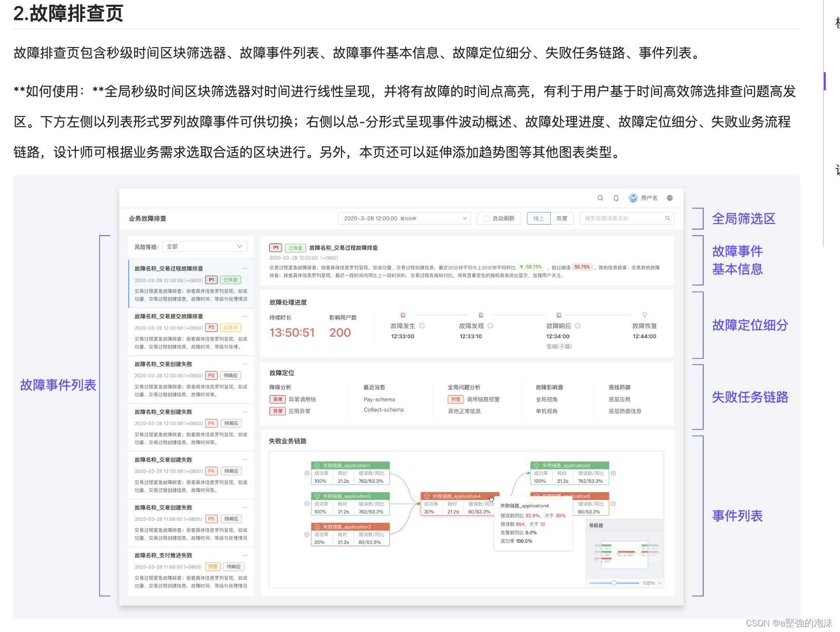This screenshot has height=632, width=840.
Task: Open the 异常调用链 link
Action: tap(302, 400)
